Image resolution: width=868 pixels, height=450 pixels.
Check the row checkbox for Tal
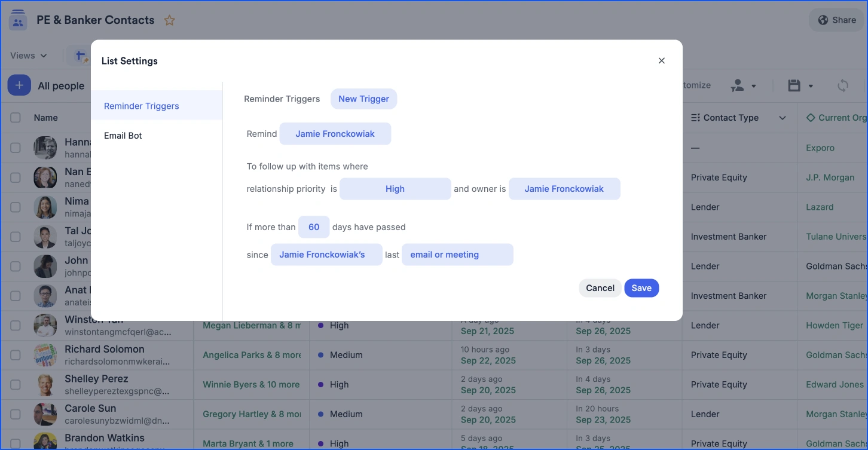click(x=16, y=237)
